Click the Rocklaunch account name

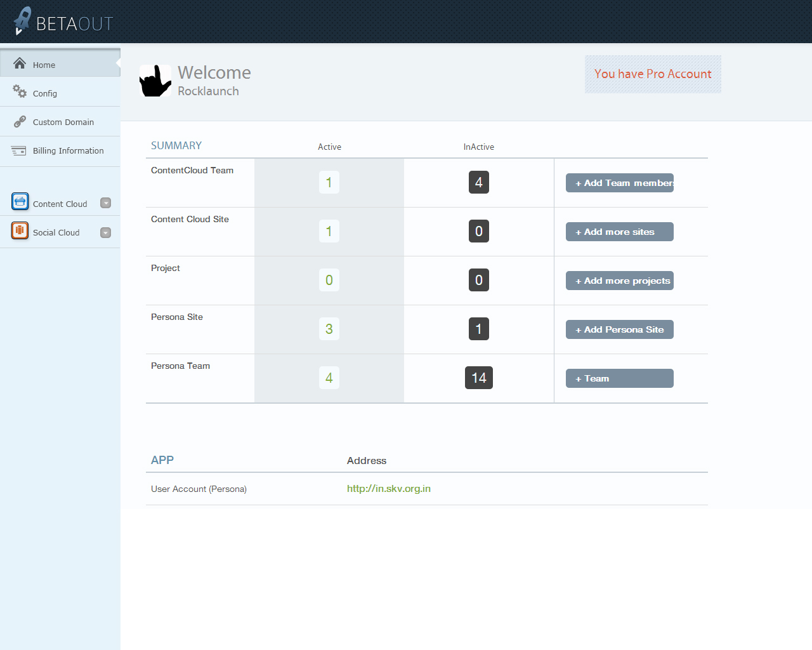point(208,91)
